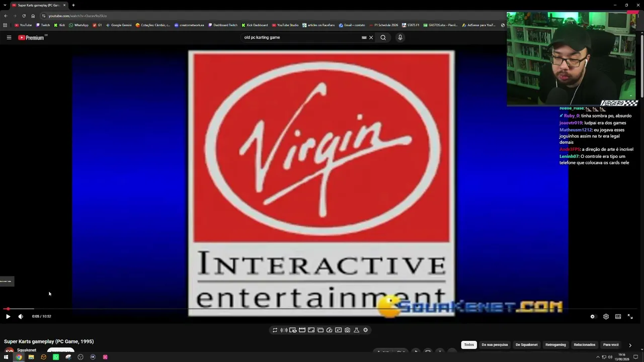This screenshot has height=362, width=644.
Task: Select the 'Para você' chip
Action: pos(611,345)
